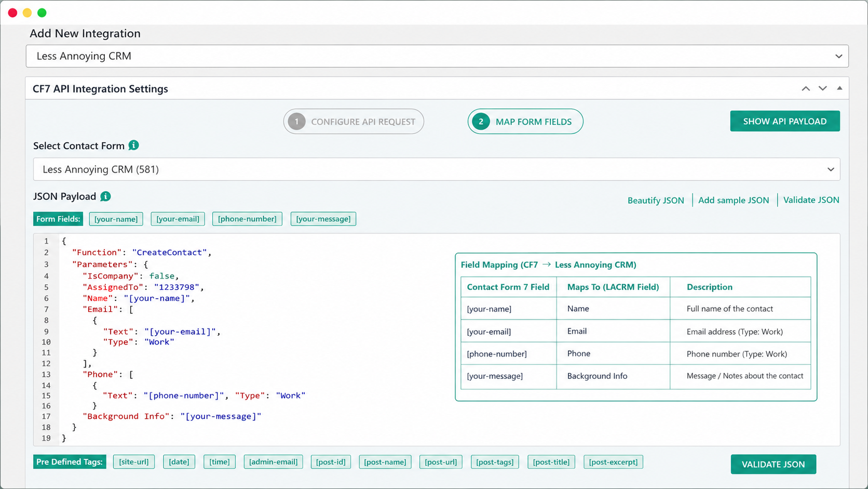Image resolution: width=868 pixels, height=489 pixels.
Task: Insert [your-email] form field tag
Action: 178,219
